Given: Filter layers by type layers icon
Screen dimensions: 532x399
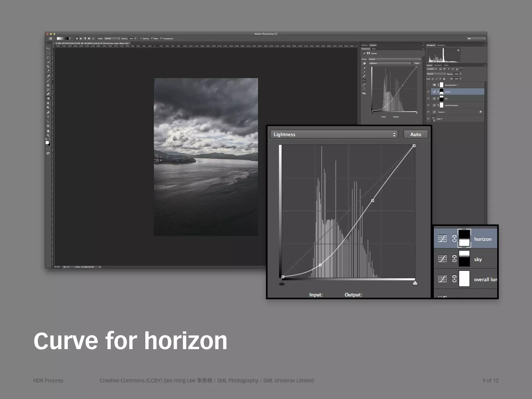Looking at the screenshot, I should point(448,69).
